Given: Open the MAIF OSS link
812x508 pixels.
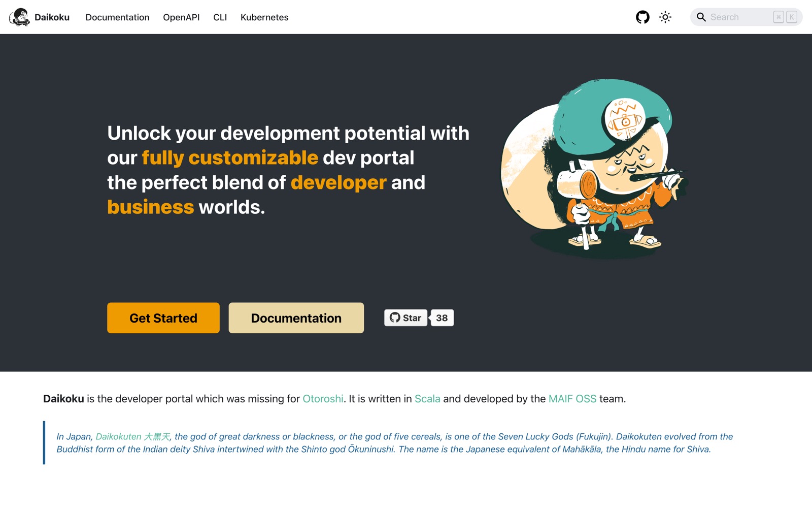Looking at the screenshot, I should (572, 399).
